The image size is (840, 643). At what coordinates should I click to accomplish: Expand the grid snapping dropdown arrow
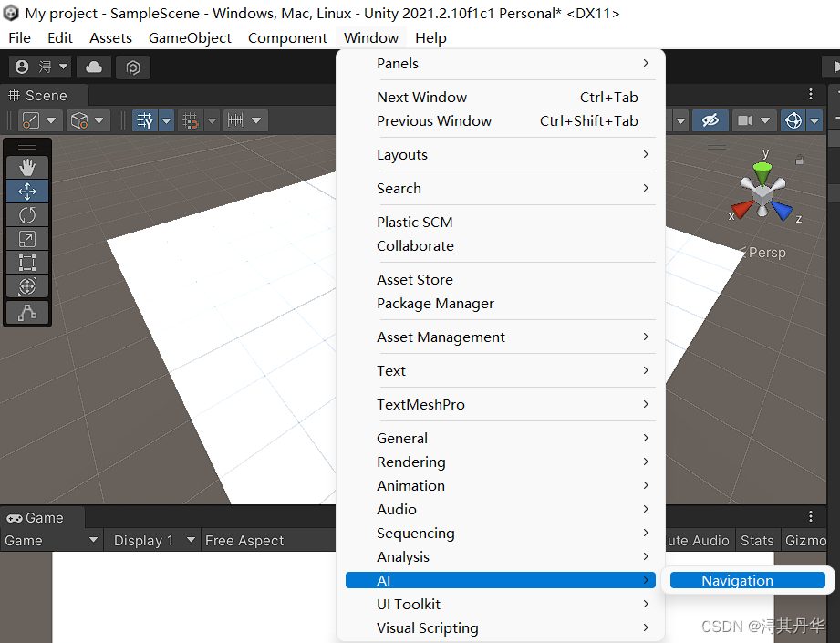213,120
